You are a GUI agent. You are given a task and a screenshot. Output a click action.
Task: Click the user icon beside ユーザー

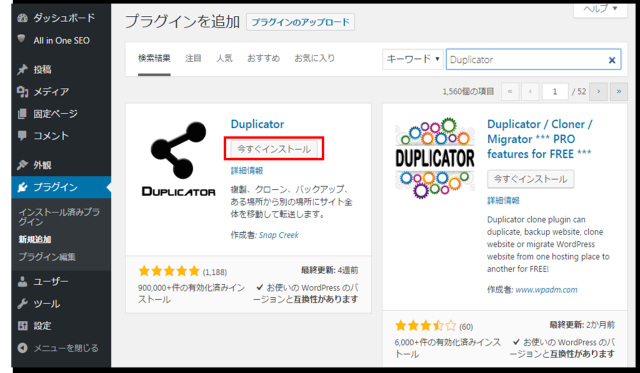[22, 282]
